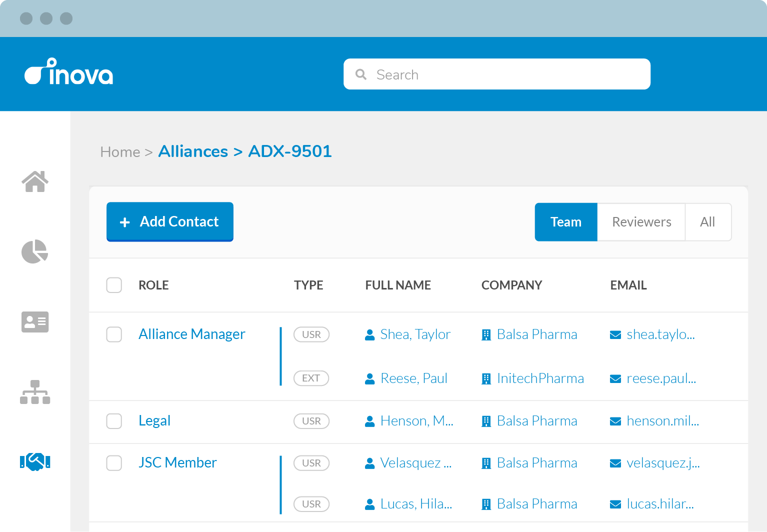Toggle the select-all header checkbox
The image size is (767, 532).
point(114,285)
